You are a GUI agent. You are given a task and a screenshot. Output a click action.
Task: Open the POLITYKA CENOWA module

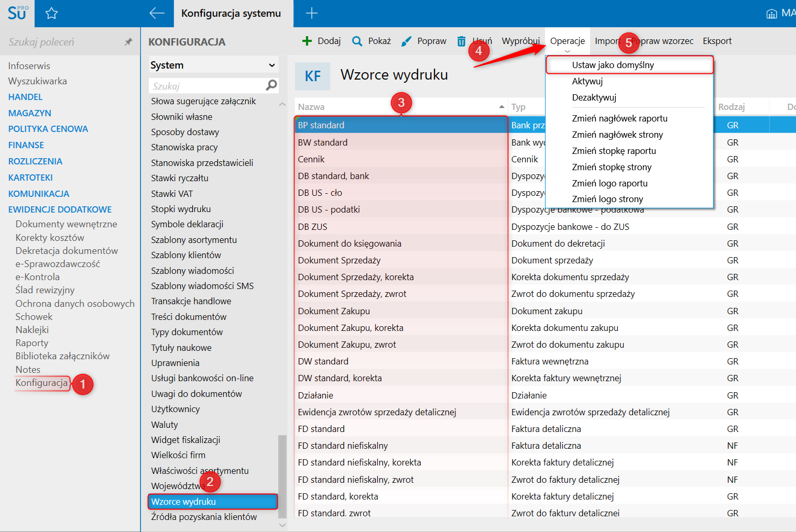48,129
